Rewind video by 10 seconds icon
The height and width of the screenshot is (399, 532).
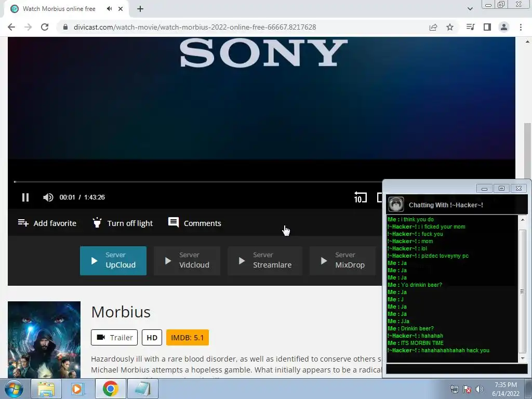[361, 197]
